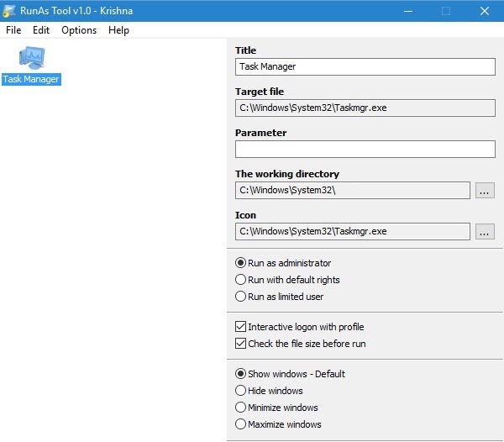The height and width of the screenshot is (442, 504).
Task: Browse for the working directory
Action: pyautogui.click(x=485, y=190)
